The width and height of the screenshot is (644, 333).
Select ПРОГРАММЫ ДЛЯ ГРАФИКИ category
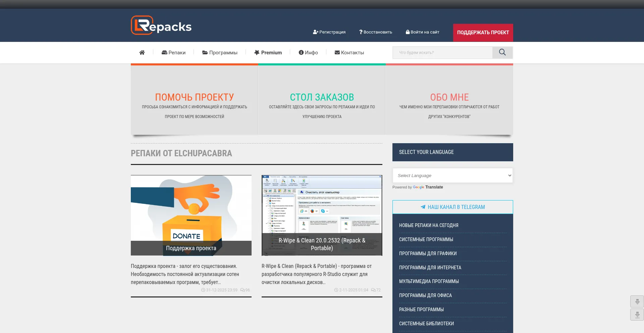coord(428,254)
